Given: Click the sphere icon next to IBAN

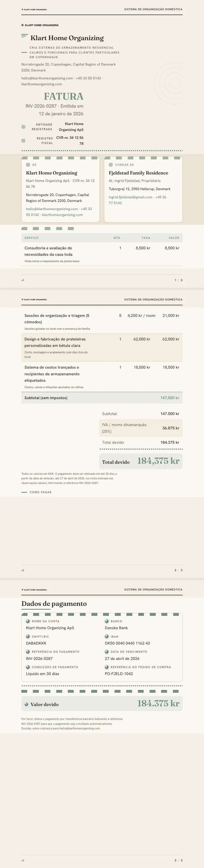Looking at the screenshot, I should [107, 637].
